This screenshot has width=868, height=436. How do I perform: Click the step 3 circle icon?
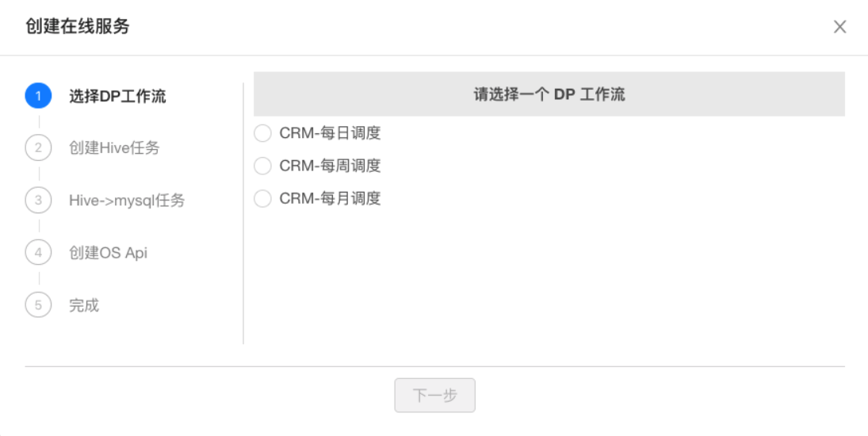[x=38, y=200]
